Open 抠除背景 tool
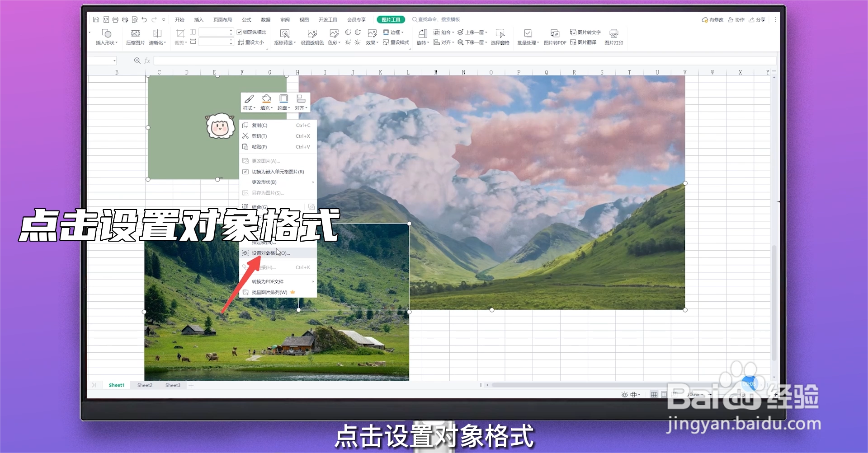868x453 pixels. [285, 37]
